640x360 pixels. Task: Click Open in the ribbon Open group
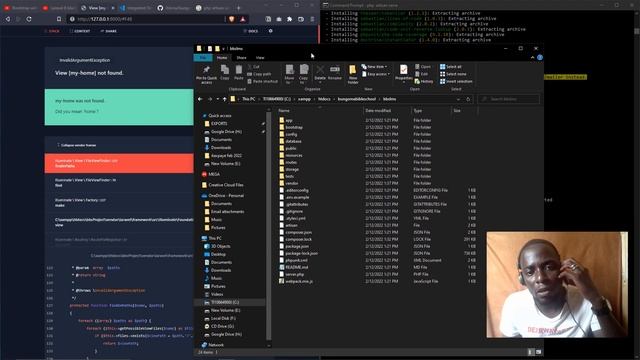click(x=423, y=67)
